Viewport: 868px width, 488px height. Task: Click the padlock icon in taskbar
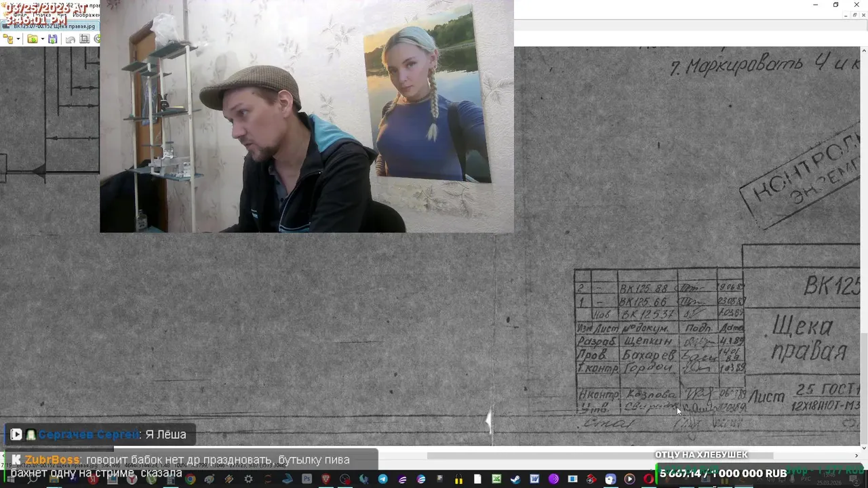[458, 479]
